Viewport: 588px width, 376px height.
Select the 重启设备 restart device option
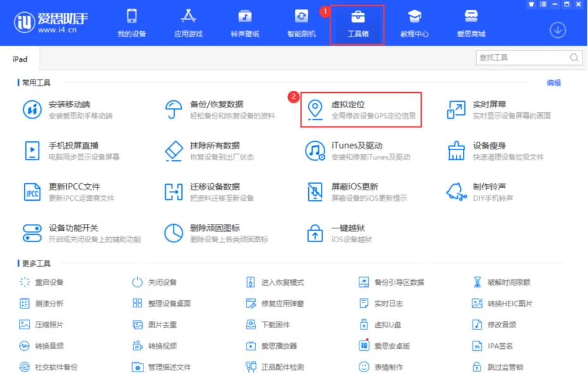[x=47, y=283]
